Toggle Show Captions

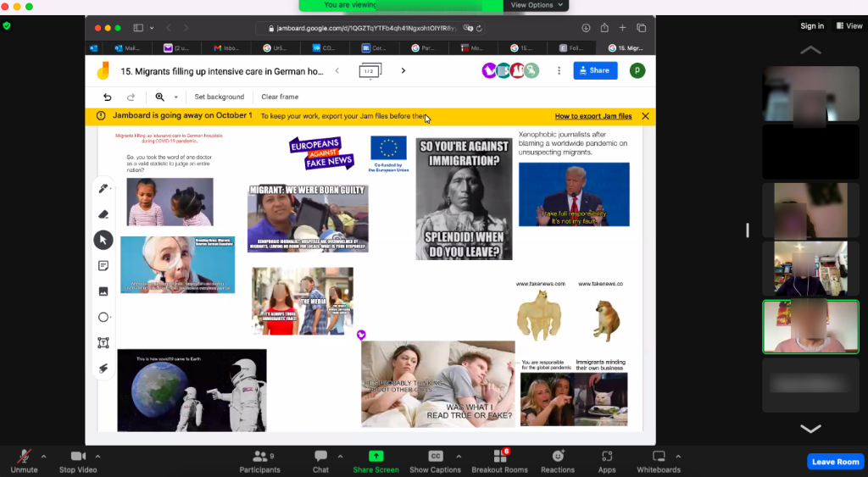[436, 460]
